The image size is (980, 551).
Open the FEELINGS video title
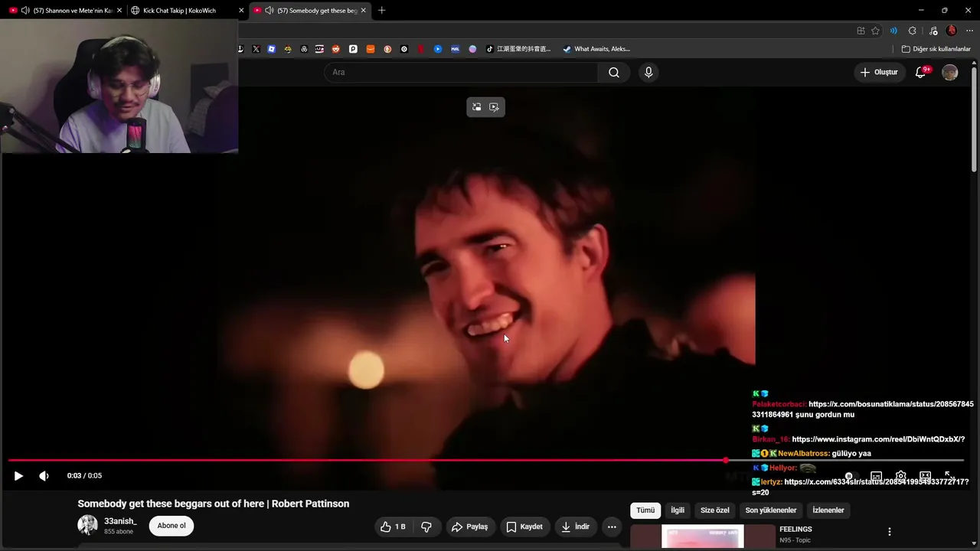pyautogui.click(x=795, y=530)
